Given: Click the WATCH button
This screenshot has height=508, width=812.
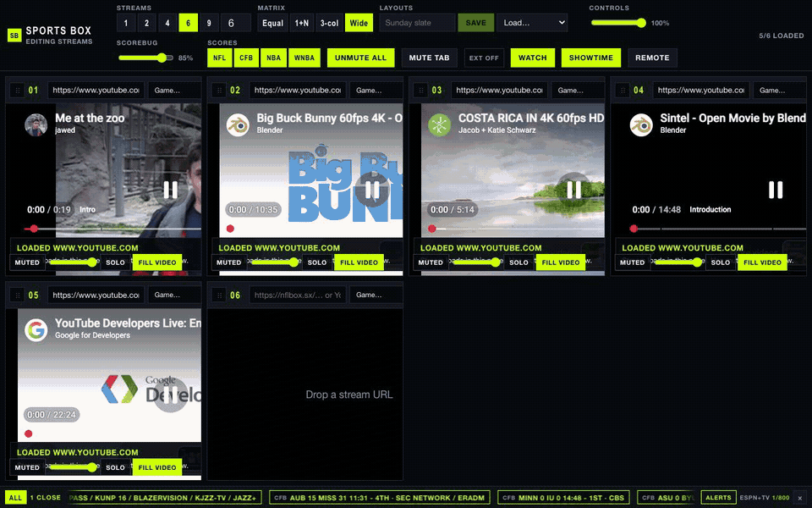Looking at the screenshot, I should tap(532, 58).
